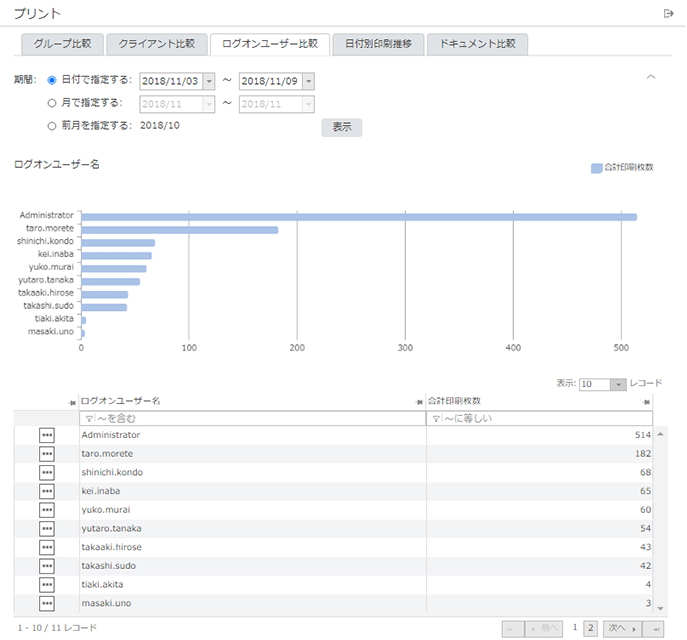
Task: Open row menu for taro.morete
Action: pos(47,454)
